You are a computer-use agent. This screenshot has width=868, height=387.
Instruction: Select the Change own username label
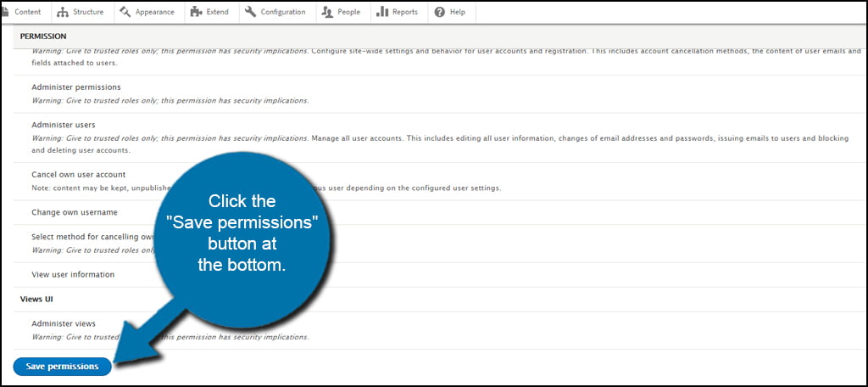point(75,212)
